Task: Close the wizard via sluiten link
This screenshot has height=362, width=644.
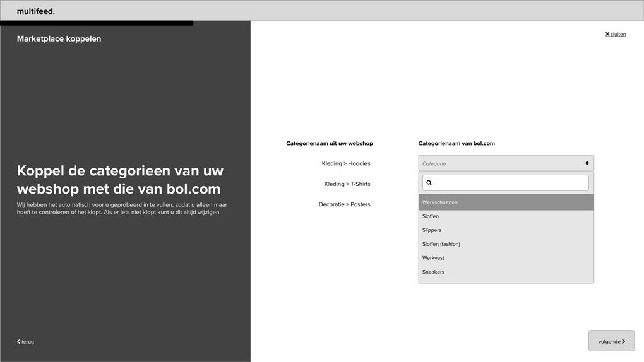Action: coord(615,34)
